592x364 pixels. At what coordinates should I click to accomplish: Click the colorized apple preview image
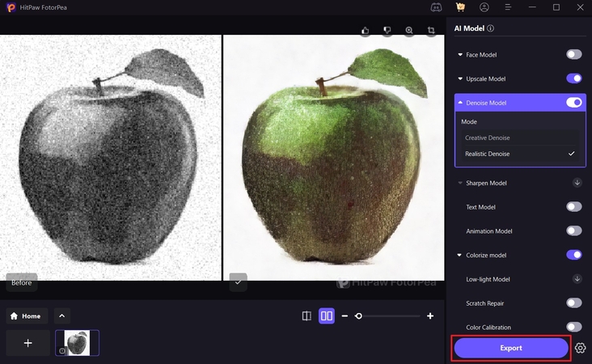pyautogui.click(x=334, y=158)
